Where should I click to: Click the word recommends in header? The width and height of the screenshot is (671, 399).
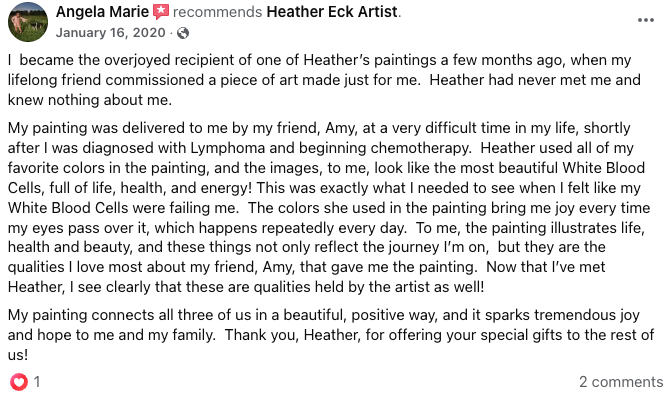[217, 12]
